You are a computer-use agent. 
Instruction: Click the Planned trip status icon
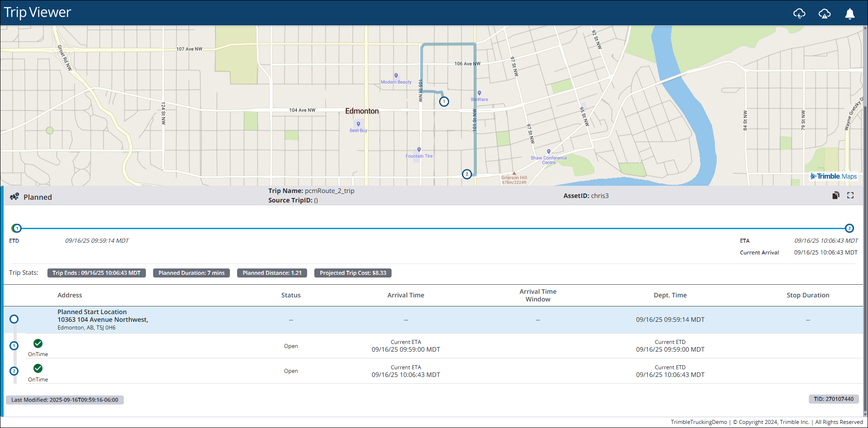pyautogui.click(x=14, y=197)
